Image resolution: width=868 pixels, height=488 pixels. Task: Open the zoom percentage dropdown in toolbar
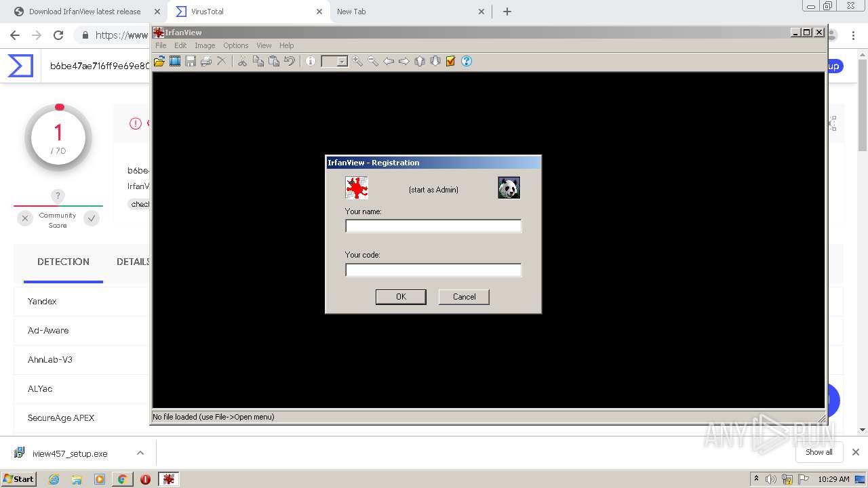click(x=342, y=61)
